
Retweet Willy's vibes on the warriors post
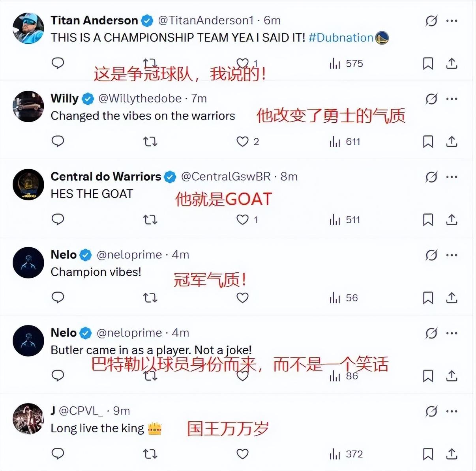pyautogui.click(x=150, y=141)
